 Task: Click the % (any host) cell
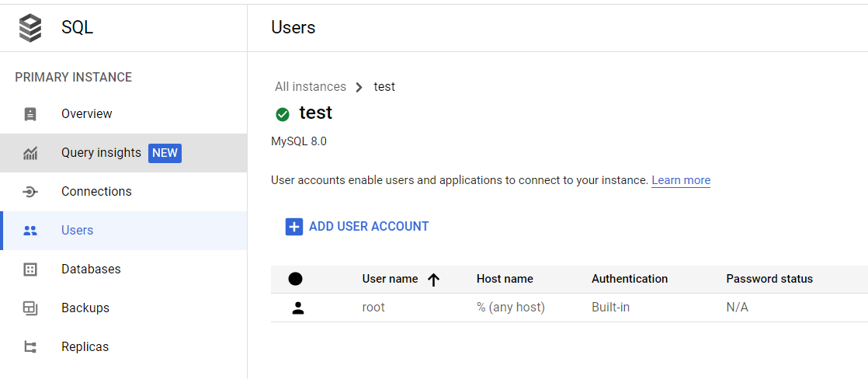(x=511, y=308)
